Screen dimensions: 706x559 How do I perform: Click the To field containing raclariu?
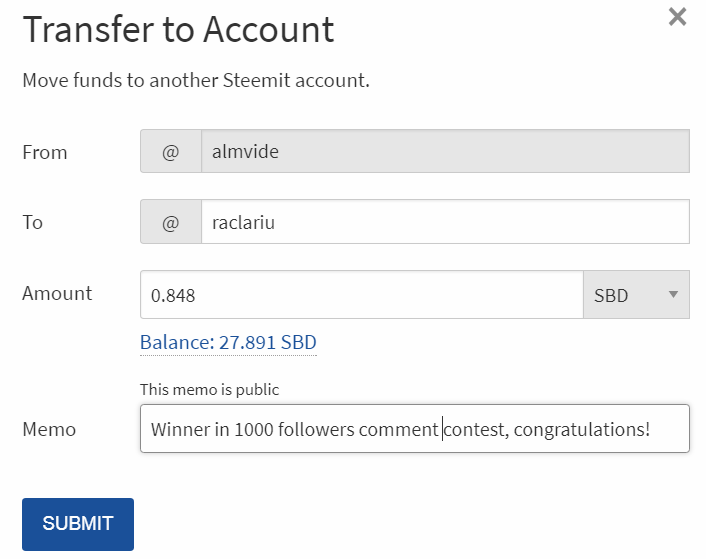pyautogui.click(x=444, y=222)
